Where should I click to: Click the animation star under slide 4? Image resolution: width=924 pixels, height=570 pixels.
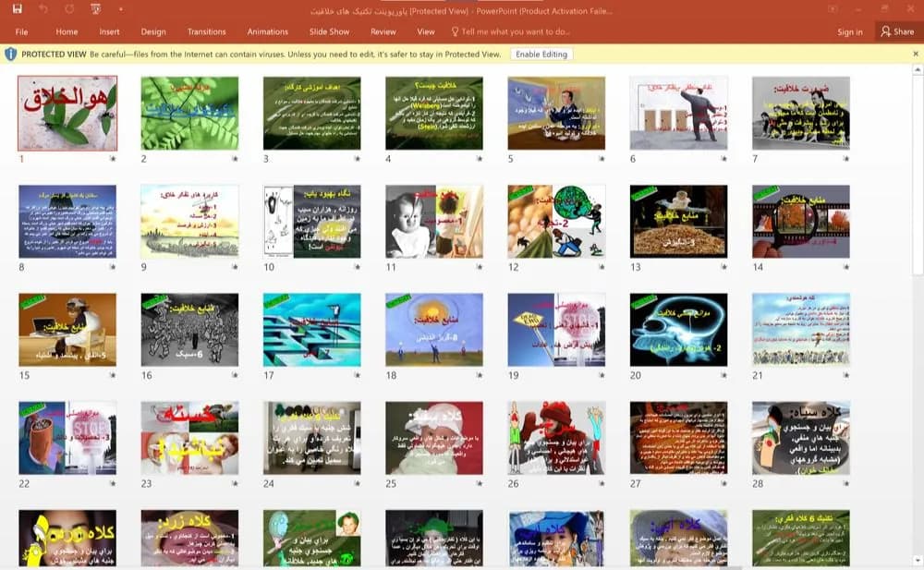(479, 159)
